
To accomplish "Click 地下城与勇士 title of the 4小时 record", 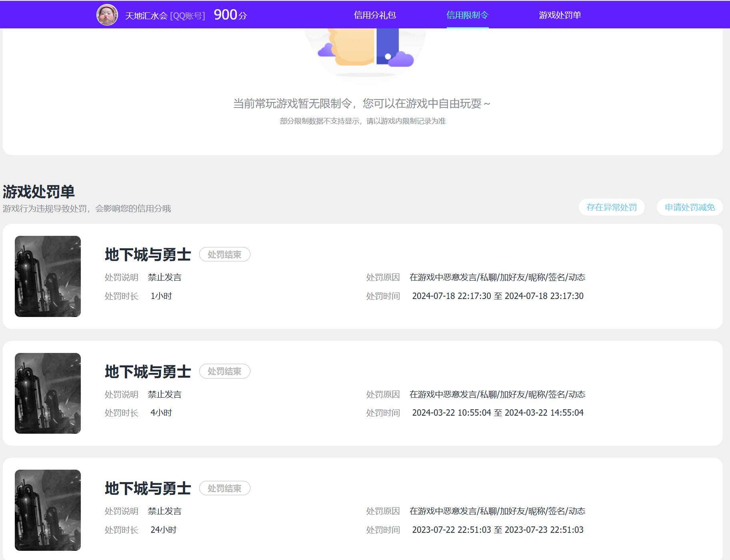I will [148, 372].
